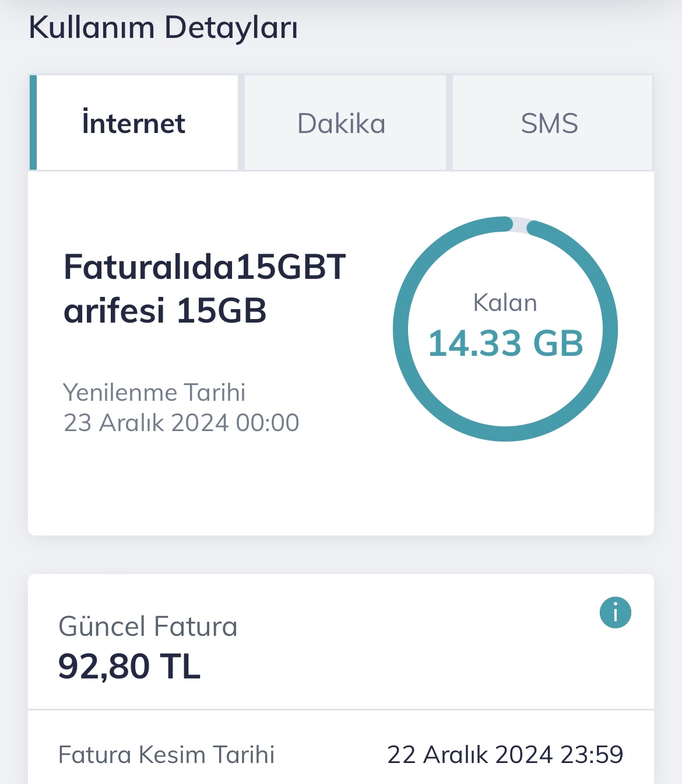
Task: Switch to the İnternet tab
Action: (x=133, y=123)
